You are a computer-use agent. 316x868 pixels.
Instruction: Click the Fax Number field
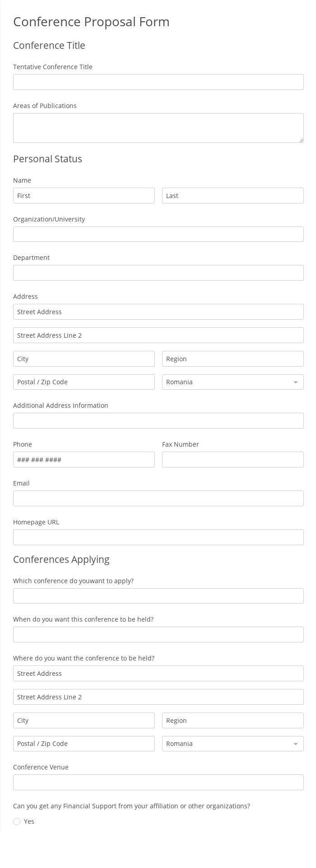pos(232,459)
